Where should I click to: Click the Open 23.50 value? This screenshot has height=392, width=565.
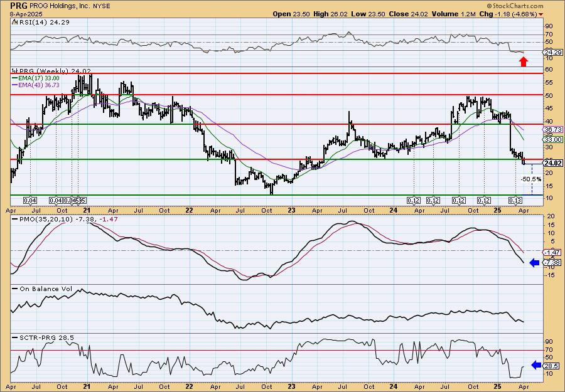(291, 14)
